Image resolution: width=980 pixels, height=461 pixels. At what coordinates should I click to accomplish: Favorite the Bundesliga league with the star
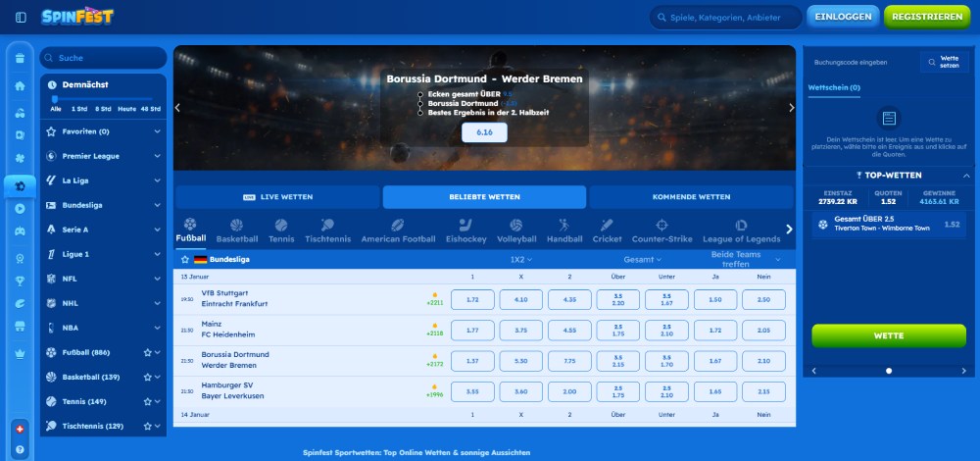[185, 259]
